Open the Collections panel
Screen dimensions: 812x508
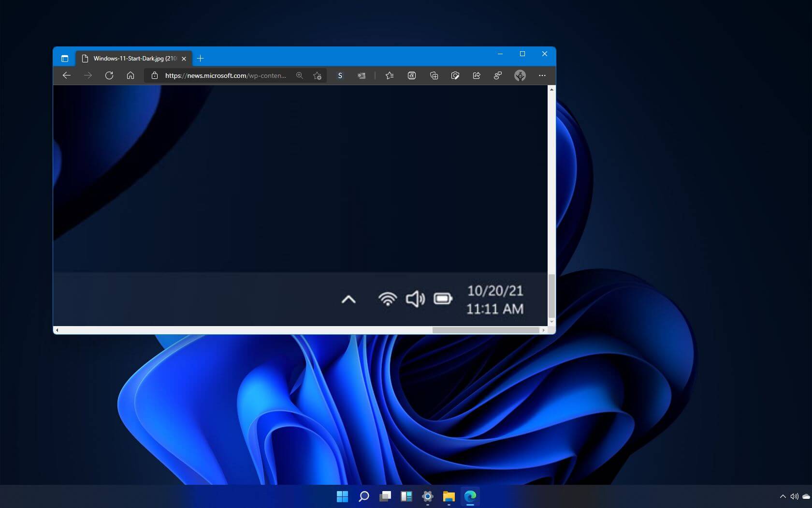[434, 75]
